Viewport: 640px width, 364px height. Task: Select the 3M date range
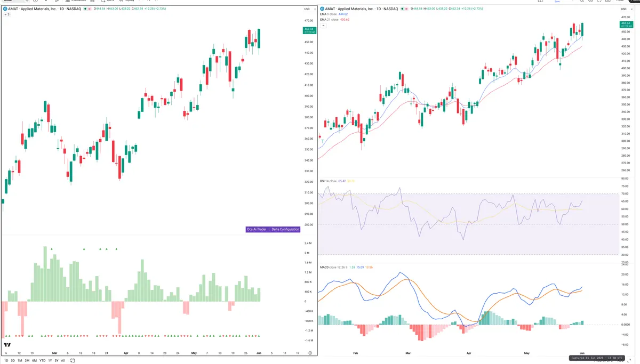point(27,360)
